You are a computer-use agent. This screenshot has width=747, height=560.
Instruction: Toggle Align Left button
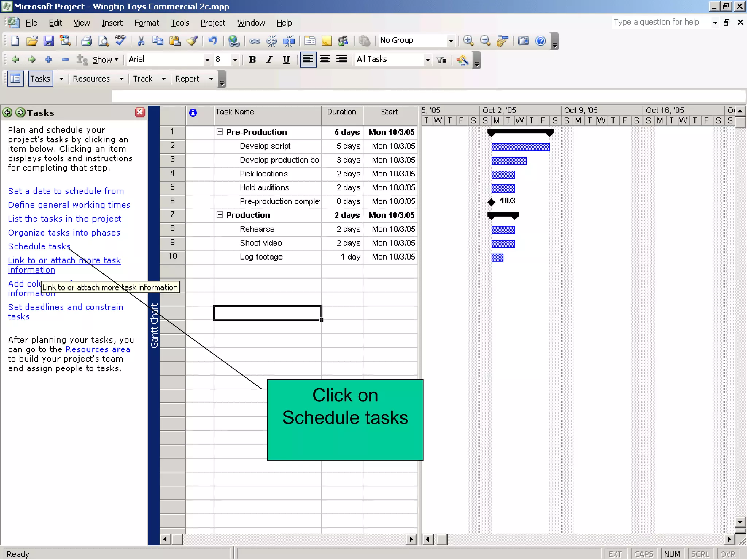pos(308,59)
